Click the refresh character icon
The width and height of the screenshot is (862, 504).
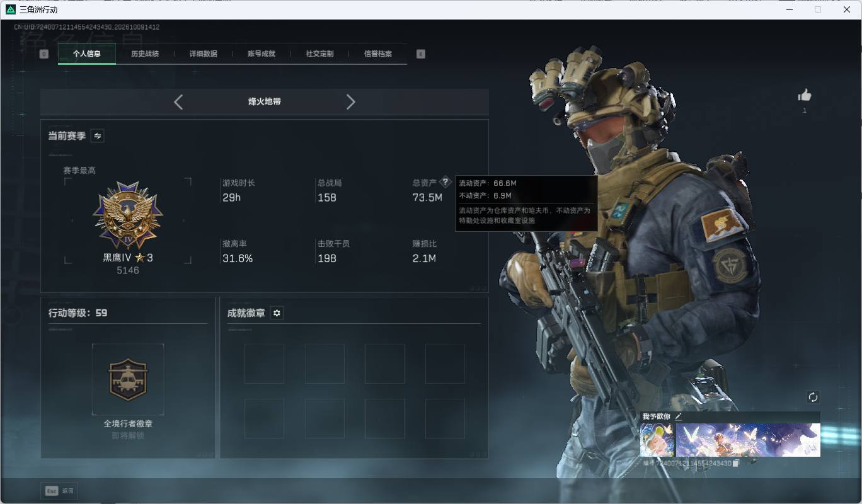click(813, 397)
